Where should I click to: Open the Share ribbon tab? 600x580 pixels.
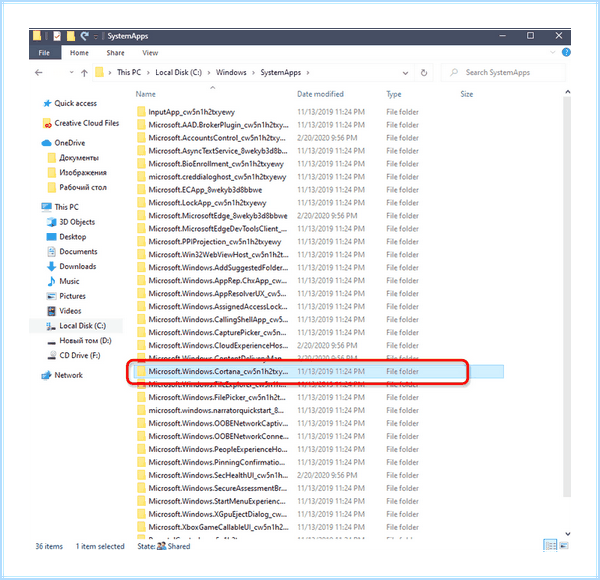[115, 53]
